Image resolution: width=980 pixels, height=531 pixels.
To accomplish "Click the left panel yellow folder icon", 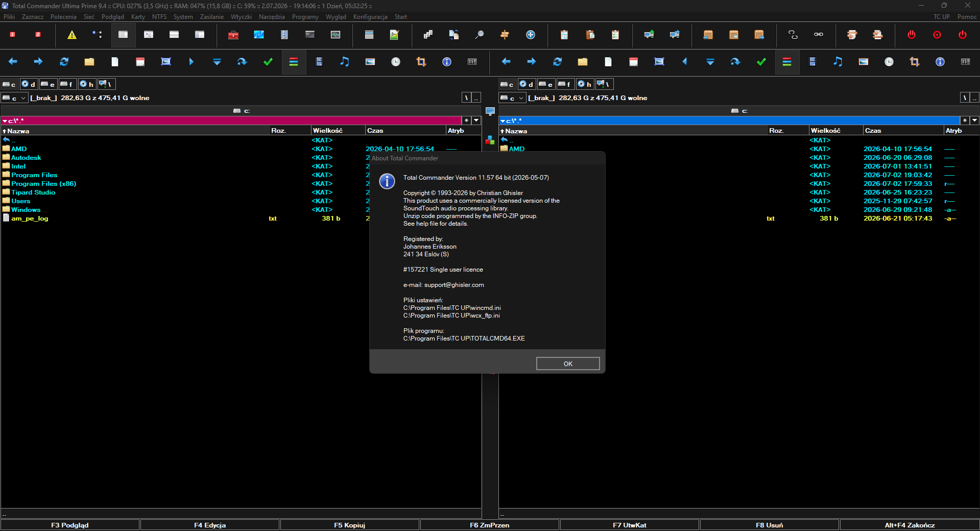I will click(89, 62).
